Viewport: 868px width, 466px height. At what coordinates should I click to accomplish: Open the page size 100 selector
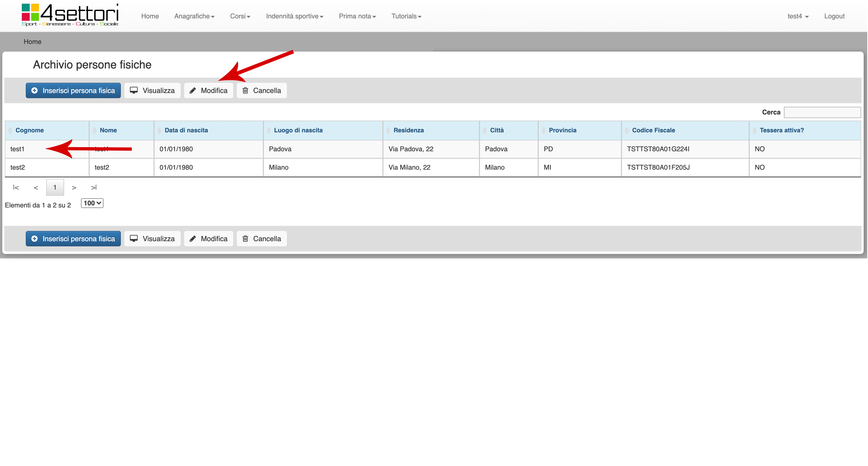coord(92,203)
